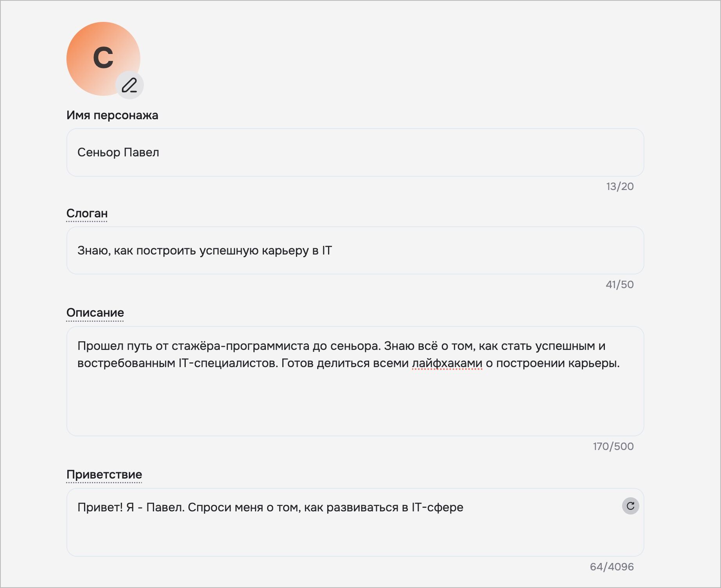Screen dimensions: 721x588
Task: Click the empty area of the Описание textarea
Action: click(355, 403)
